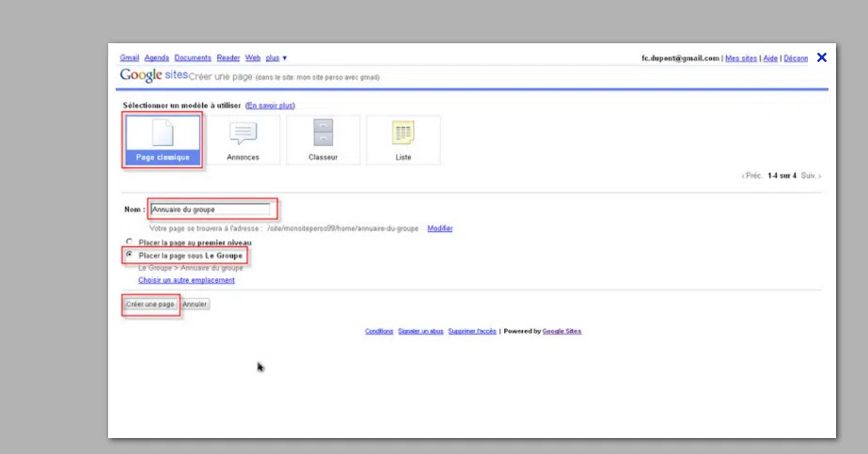The height and width of the screenshot is (454, 868).
Task: Select 'Placer la page sous Le Groupe'
Action: tap(129, 255)
